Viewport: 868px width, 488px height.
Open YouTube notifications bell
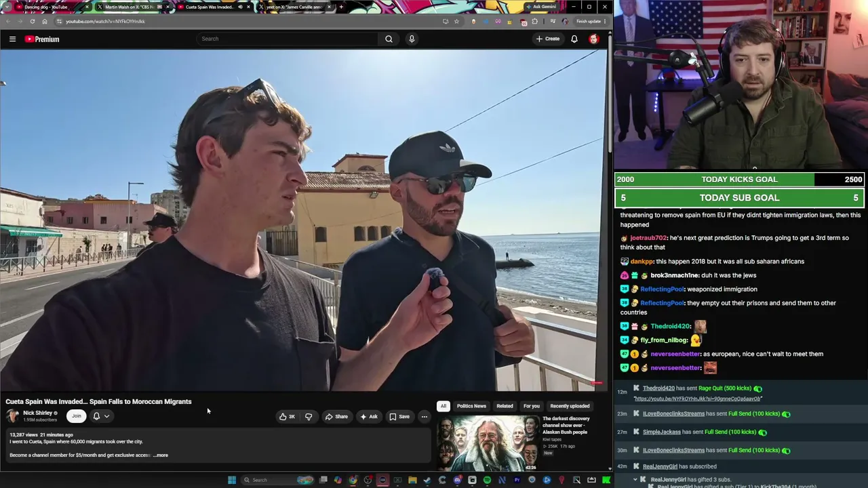[574, 39]
